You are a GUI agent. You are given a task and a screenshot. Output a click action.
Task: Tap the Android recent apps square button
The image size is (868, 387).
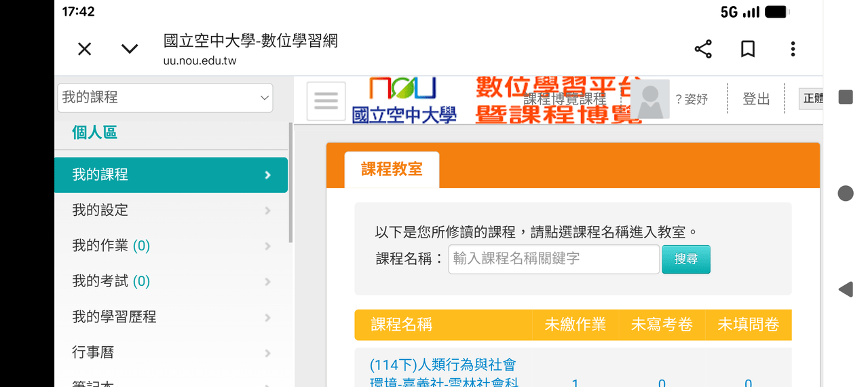coord(846,96)
